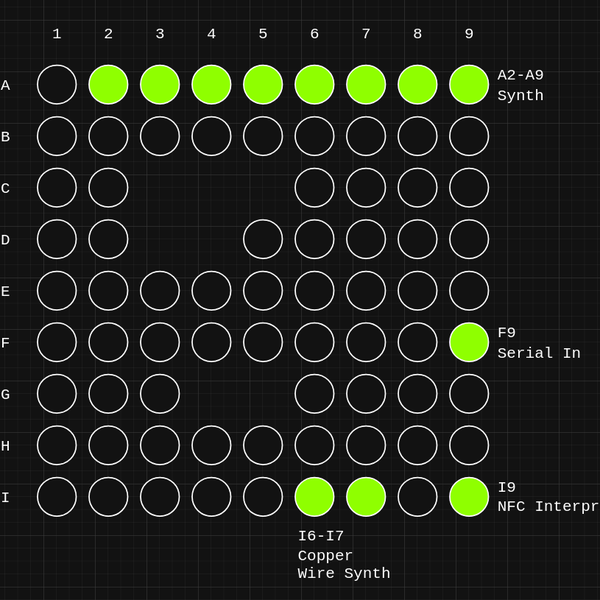
Task: Toggle the lit green pin A8
Action: 417,85
